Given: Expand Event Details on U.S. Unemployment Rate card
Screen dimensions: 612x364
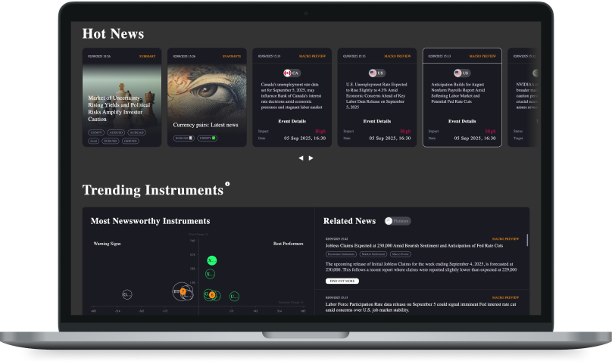Looking at the screenshot, I should point(377,121).
